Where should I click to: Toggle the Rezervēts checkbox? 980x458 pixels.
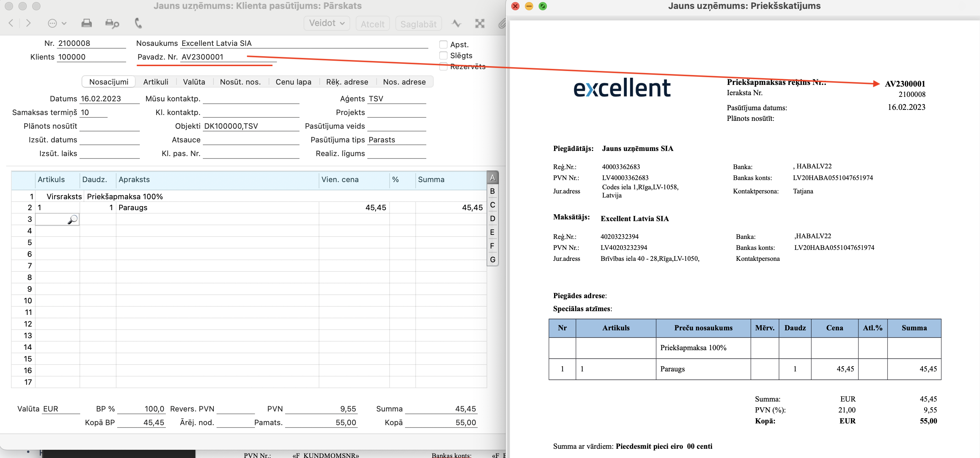click(x=443, y=66)
